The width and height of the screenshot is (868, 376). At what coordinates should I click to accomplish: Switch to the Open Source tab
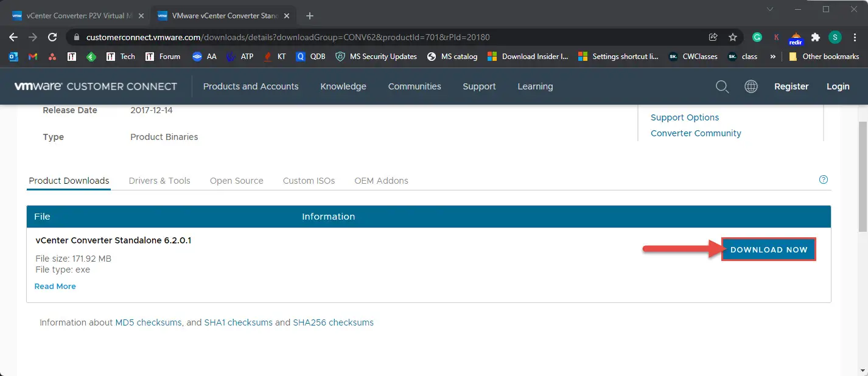(237, 181)
